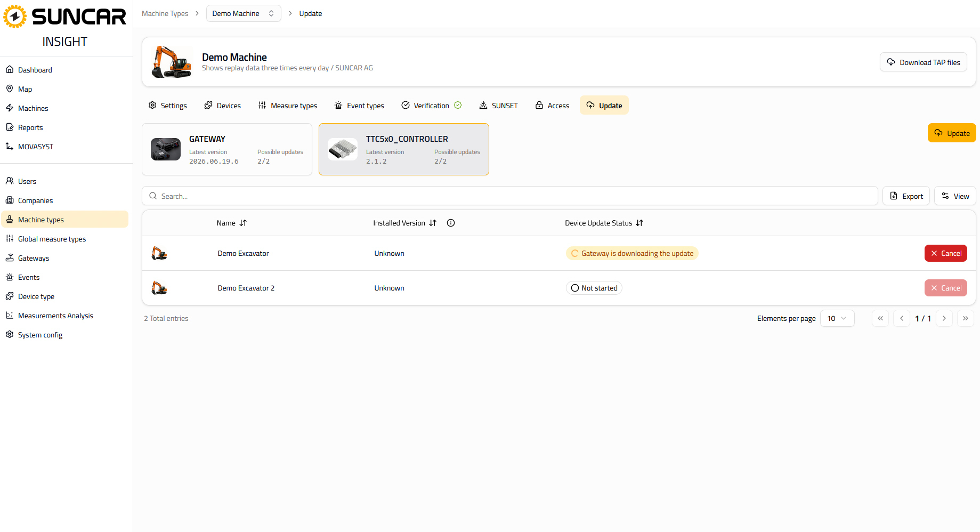
Task: Sort by Device Update Status
Action: point(604,223)
